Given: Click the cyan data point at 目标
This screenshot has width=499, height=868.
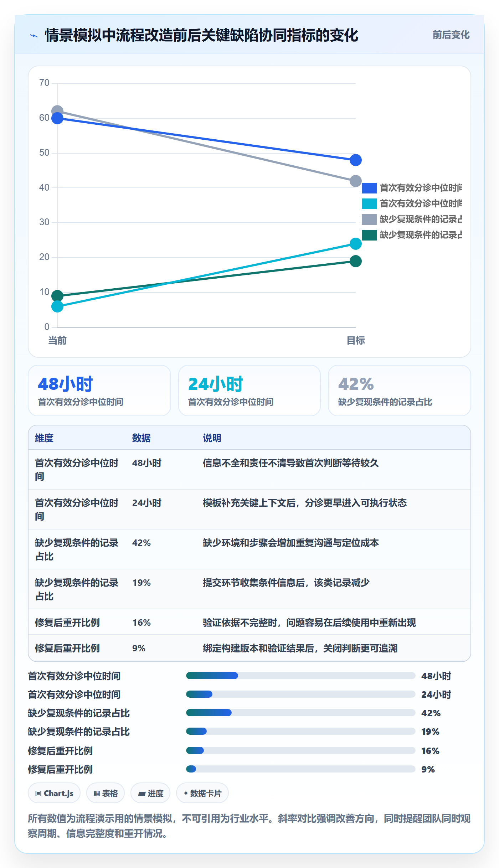Looking at the screenshot, I should coord(356,244).
